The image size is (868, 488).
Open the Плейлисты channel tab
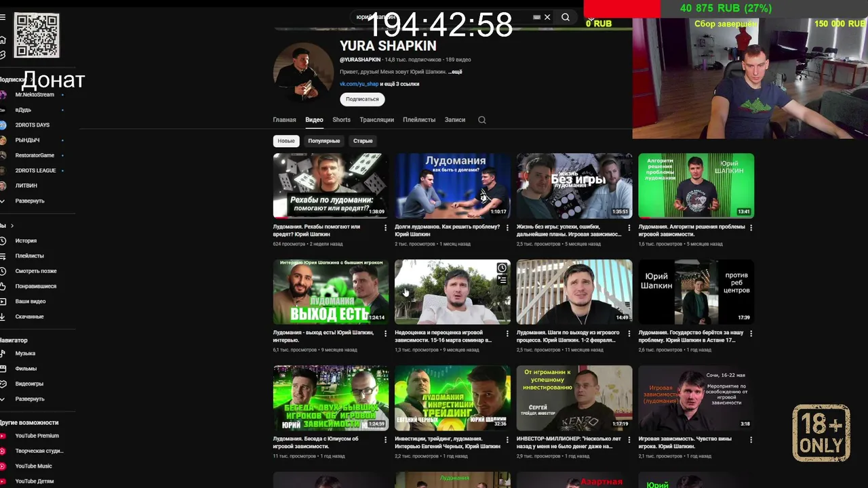419,120
